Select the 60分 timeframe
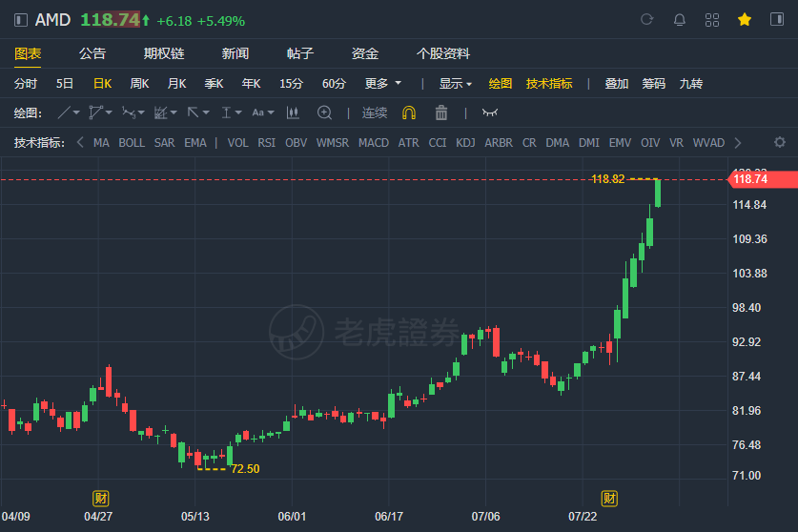 point(334,84)
